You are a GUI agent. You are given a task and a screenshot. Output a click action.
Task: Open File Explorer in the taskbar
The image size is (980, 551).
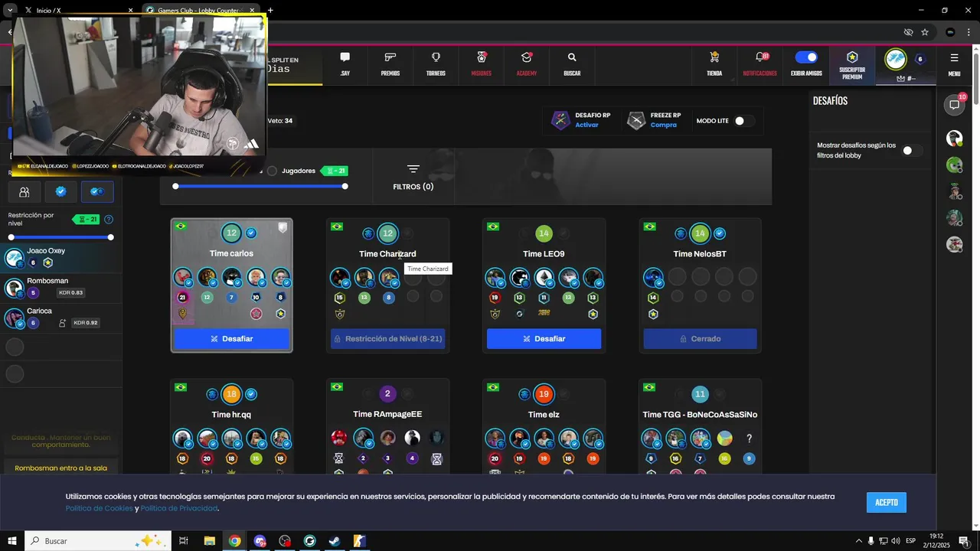click(209, 541)
